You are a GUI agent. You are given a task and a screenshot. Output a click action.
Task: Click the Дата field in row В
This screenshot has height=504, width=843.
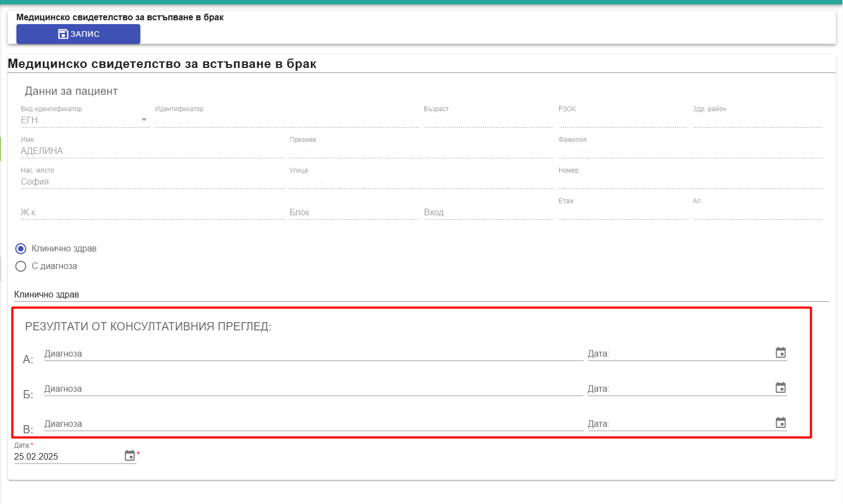tap(680, 424)
